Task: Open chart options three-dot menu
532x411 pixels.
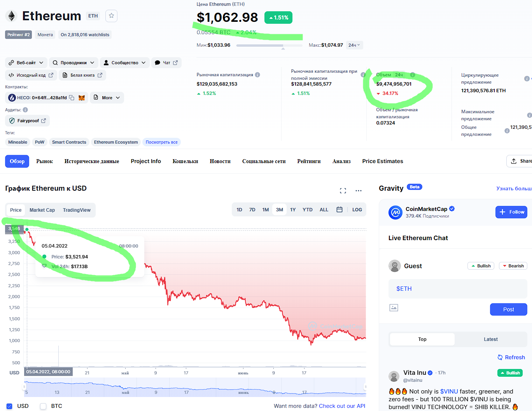Action: [359, 191]
